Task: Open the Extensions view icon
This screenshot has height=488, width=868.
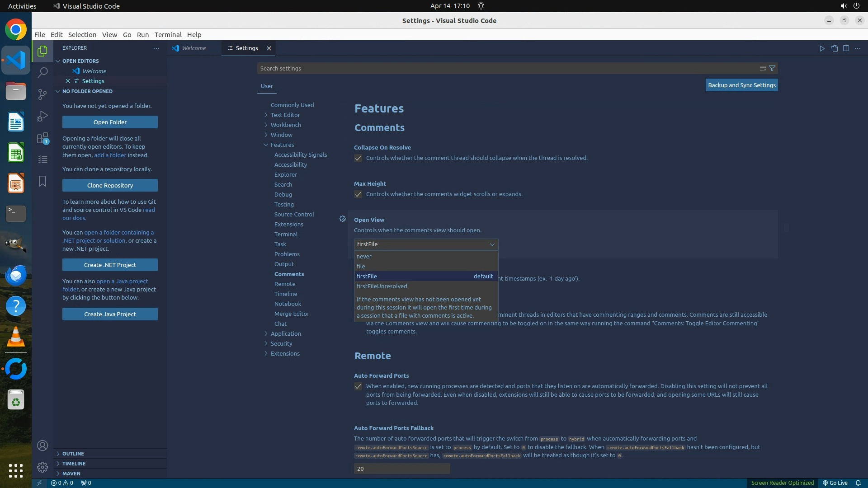Action: pos(42,138)
